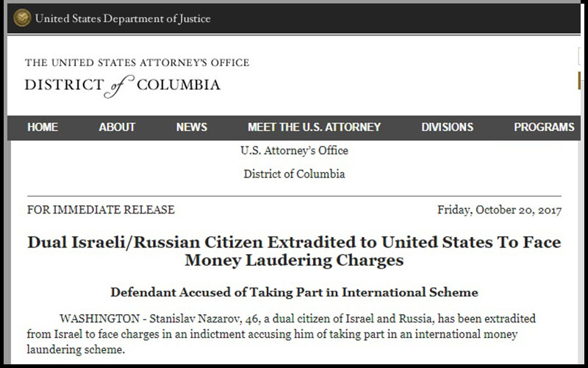The height and width of the screenshot is (368, 588).
Task: Click the Friday, October 20, 2017 date
Action: pyautogui.click(x=499, y=210)
